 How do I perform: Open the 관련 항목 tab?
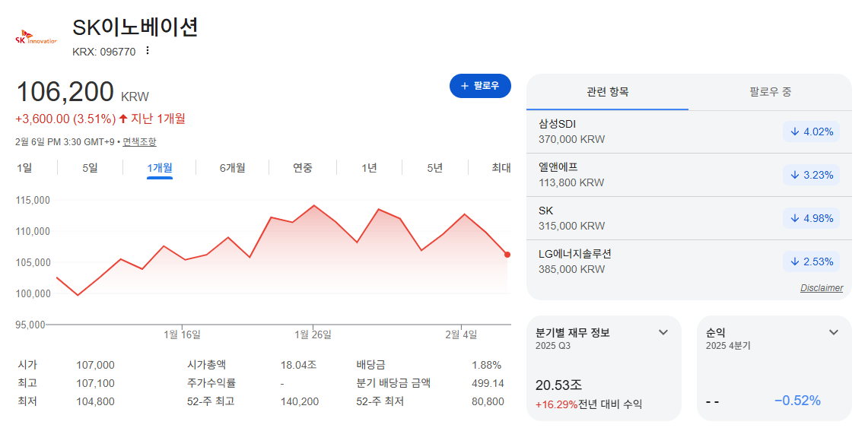607,92
